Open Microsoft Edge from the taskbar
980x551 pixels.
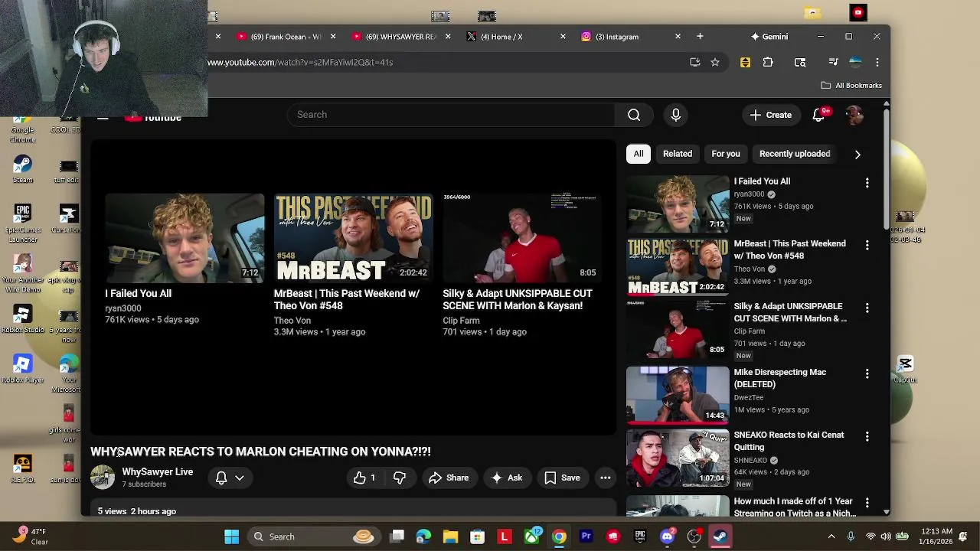click(x=423, y=536)
